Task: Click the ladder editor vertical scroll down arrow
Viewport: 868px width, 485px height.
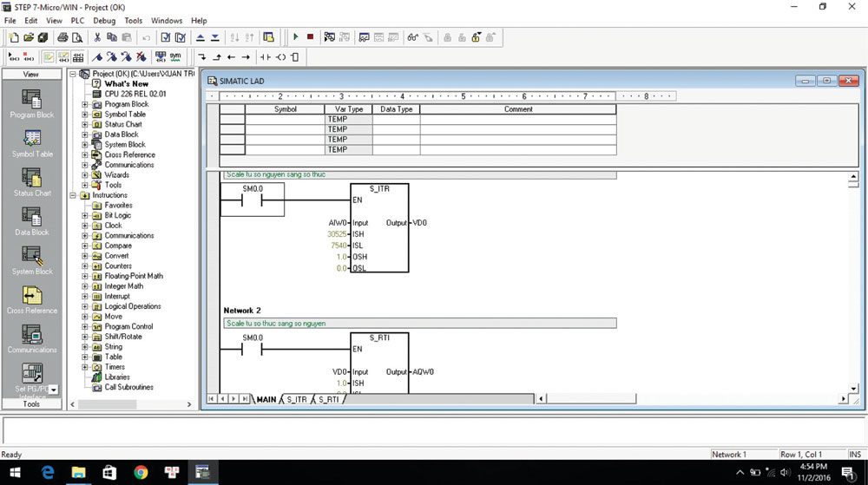Action: pyautogui.click(x=853, y=389)
